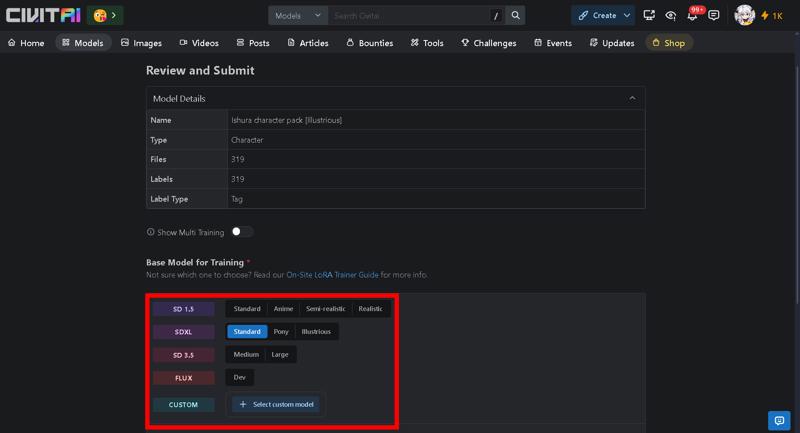Click the 'Review and Submit' heading
The height and width of the screenshot is (433, 800).
pos(200,70)
